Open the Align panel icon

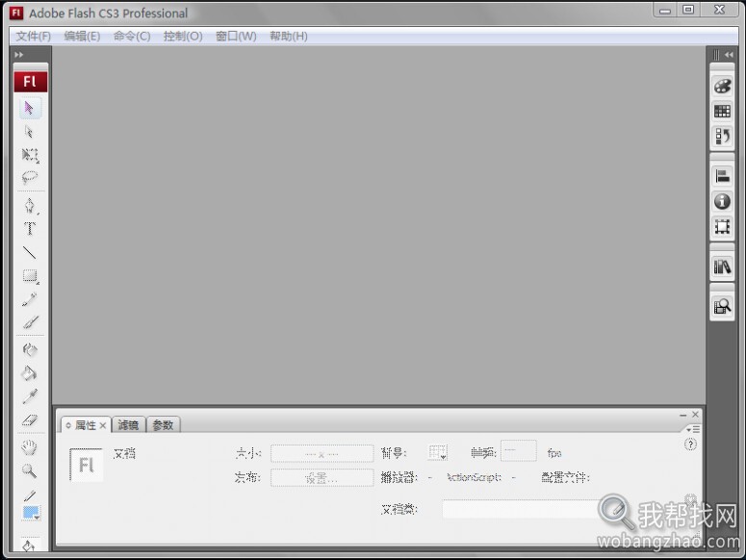[722, 176]
